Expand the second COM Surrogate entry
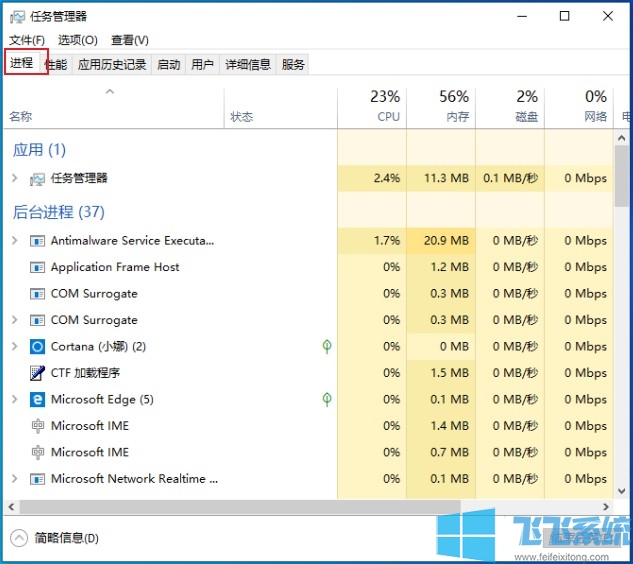The image size is (633, 564). (x=15, y=320)
